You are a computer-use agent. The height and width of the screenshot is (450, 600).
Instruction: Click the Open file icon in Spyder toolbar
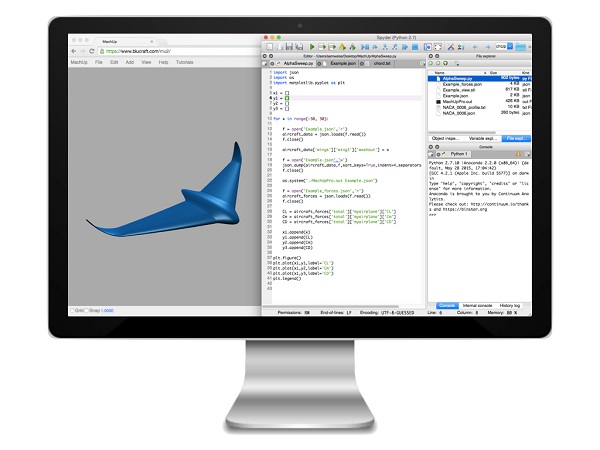coord(280,47)
